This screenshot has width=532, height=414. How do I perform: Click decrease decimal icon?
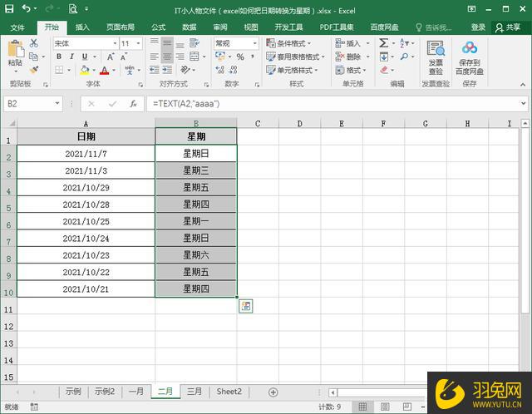click(x=233, y=70)
